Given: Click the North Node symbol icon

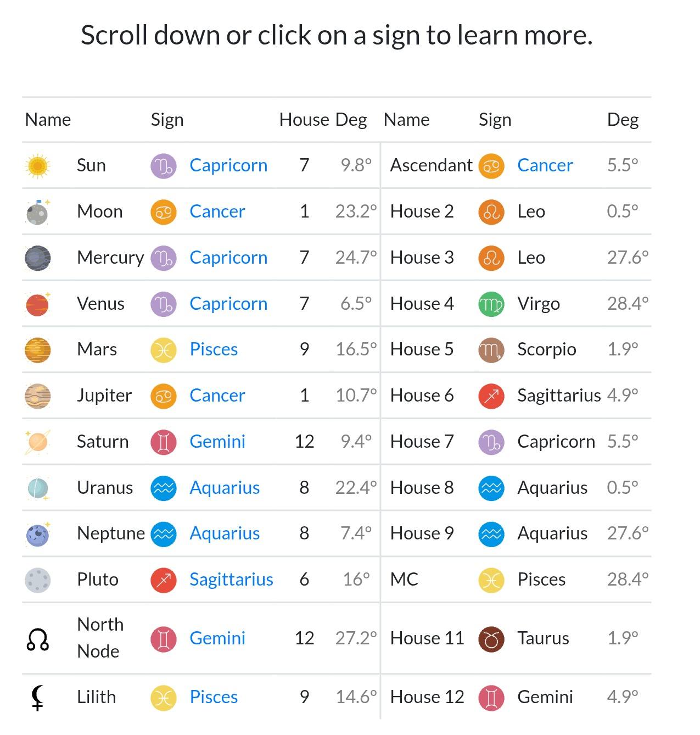Looking at the screenshot, I should click(37, 639).
